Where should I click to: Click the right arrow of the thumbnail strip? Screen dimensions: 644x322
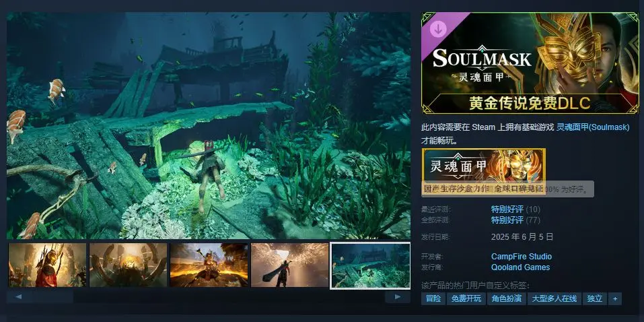point(398,296)
